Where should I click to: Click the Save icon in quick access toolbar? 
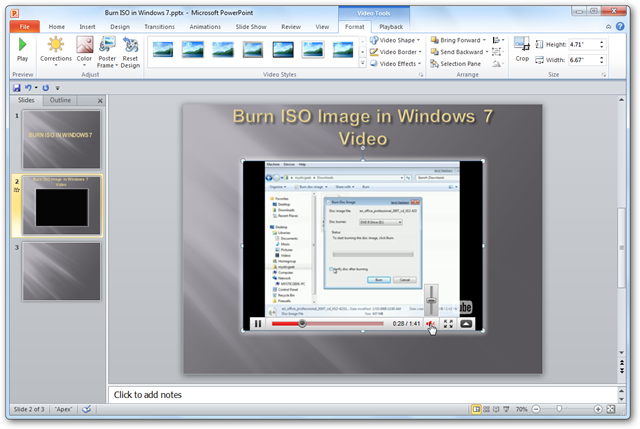tap(17, 88)
